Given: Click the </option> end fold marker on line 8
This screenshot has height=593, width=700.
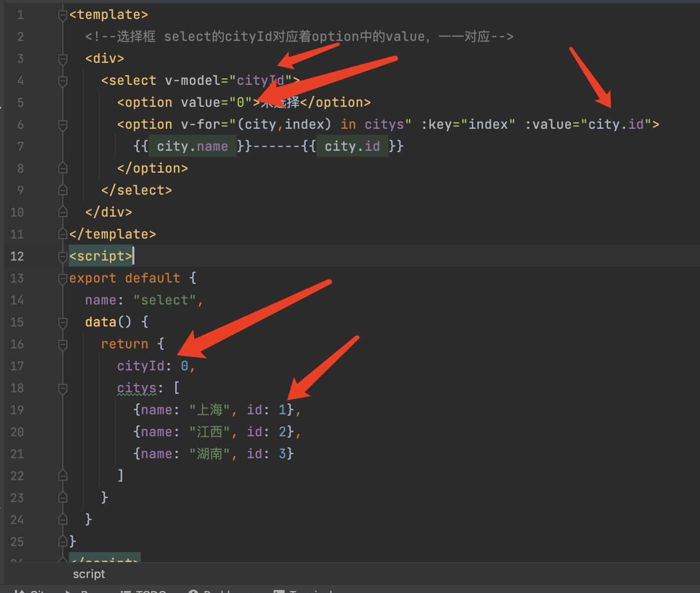Looking at the screenshot, I should click(62, 168).
